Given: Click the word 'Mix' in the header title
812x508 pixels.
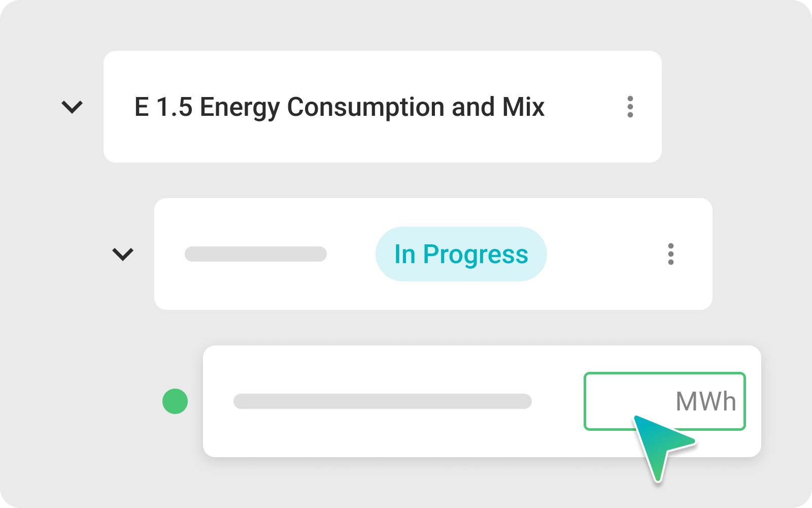Looking at the screenshot, I should (x=523, y=107).
